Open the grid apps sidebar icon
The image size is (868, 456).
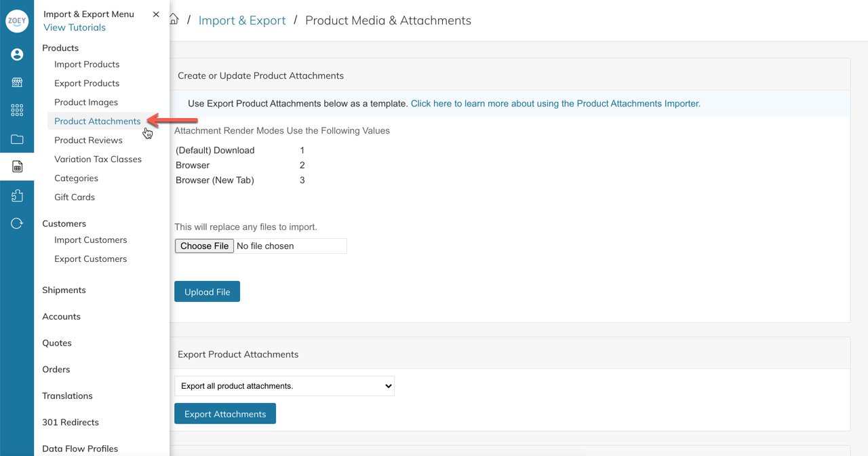click(17, 110)
